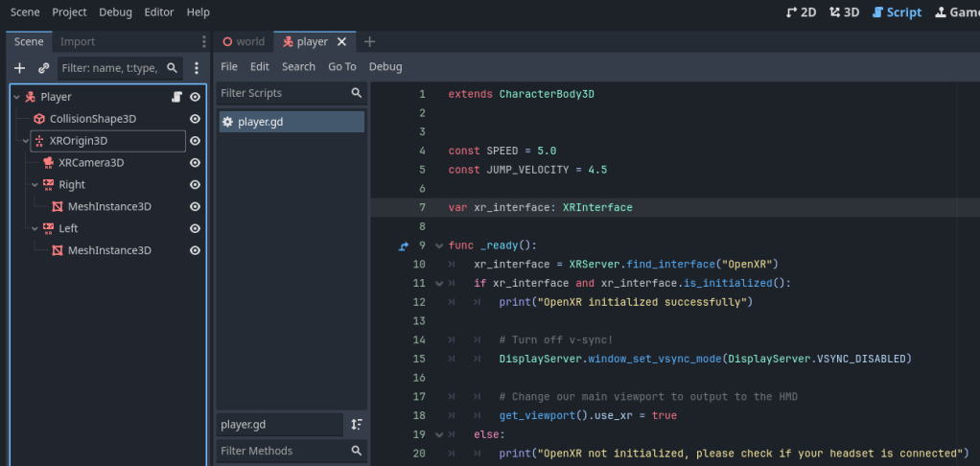Hide the Right controller node
Screen dimensions: 980x466
(195, 185)
